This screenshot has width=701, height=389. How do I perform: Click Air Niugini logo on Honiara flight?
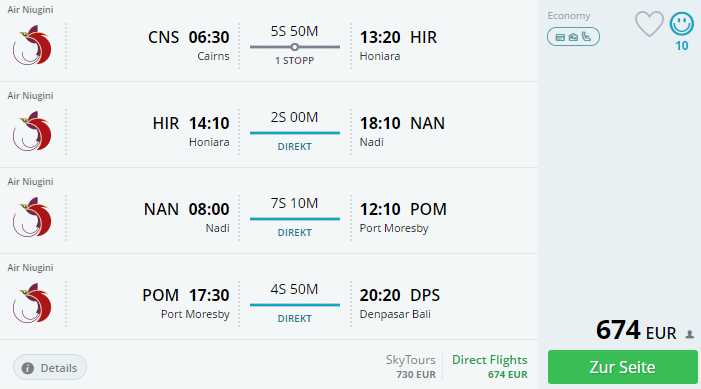coord(32,131)
